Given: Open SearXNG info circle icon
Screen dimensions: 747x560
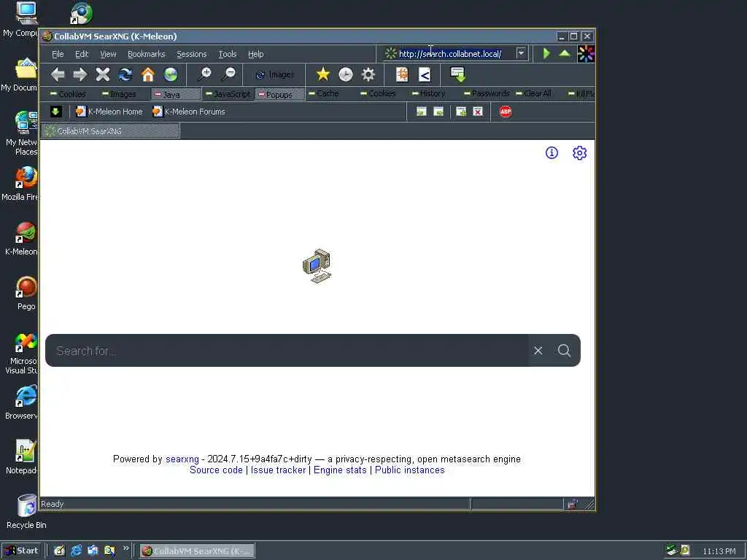Looking at the screenshot, I should pyautogui.click(x=551, y=152).
